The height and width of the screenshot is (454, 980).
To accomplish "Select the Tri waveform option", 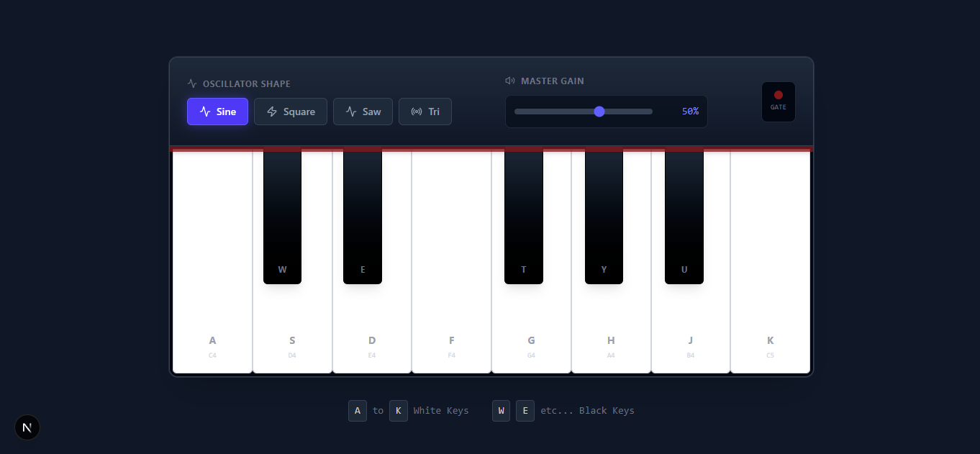I will click(x=425, y=112).
